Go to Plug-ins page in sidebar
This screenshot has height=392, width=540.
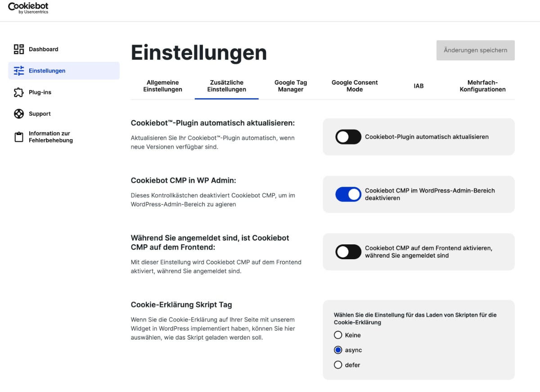(x=40, y=92)
